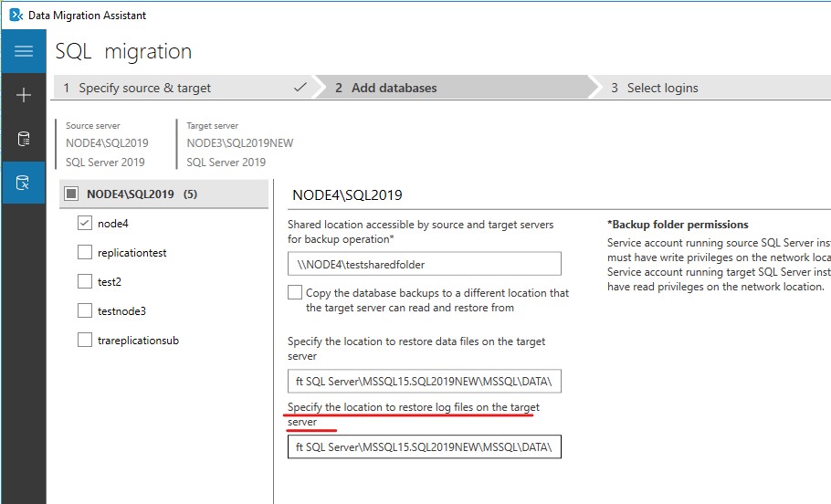Click the shared location \\NODE4\testsharedfolder field

tap(425, 264)
